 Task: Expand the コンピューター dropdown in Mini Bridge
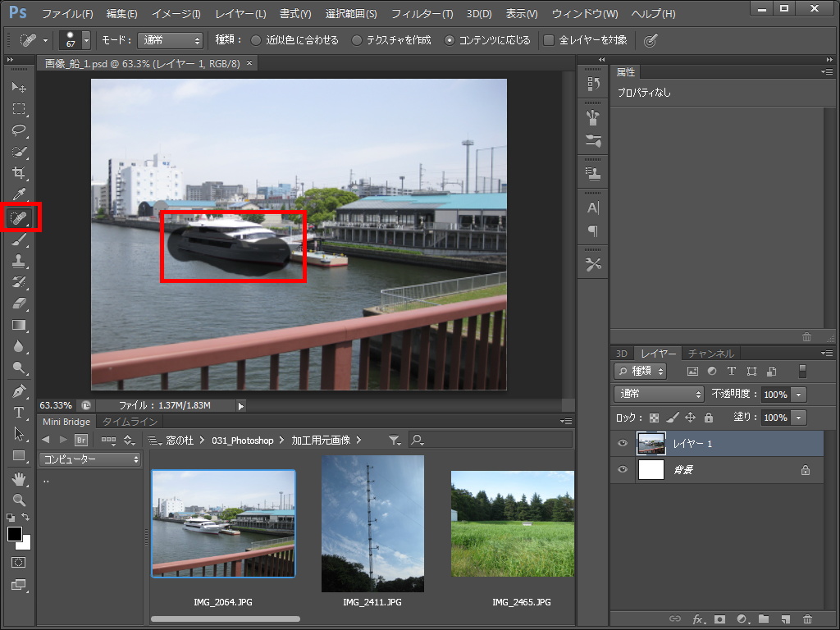tap(91, 459)
